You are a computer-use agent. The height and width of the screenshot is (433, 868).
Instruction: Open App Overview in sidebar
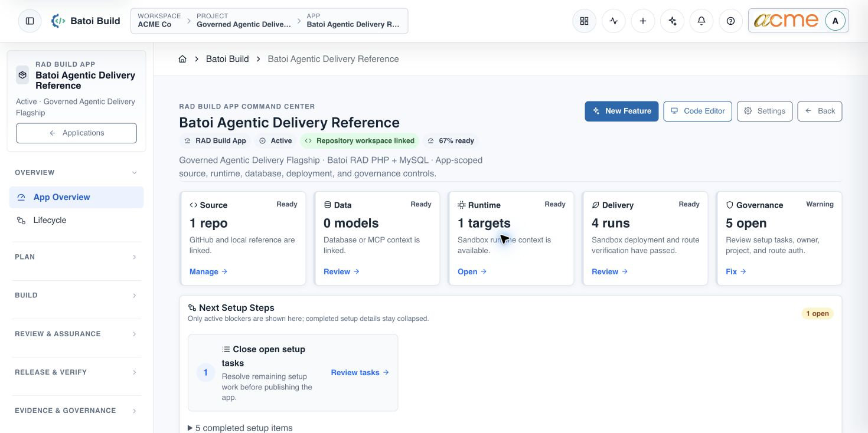click(x=76, y=197)
